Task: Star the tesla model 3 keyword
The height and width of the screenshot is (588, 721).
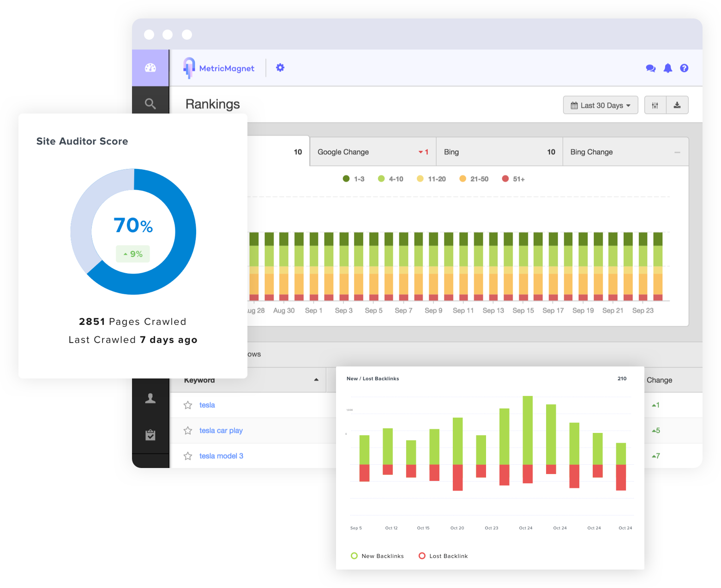Action: tap(188, 456)
